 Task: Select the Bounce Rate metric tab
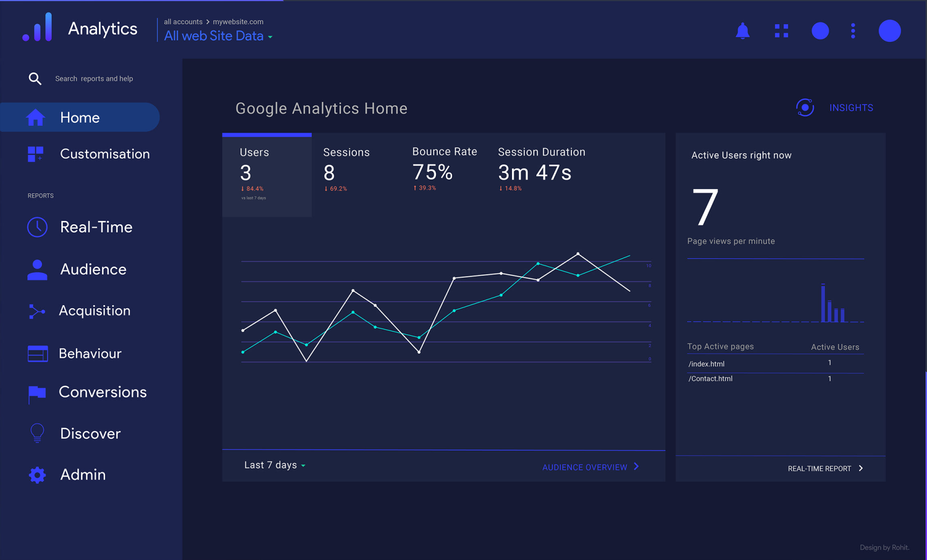coord(445,170)
